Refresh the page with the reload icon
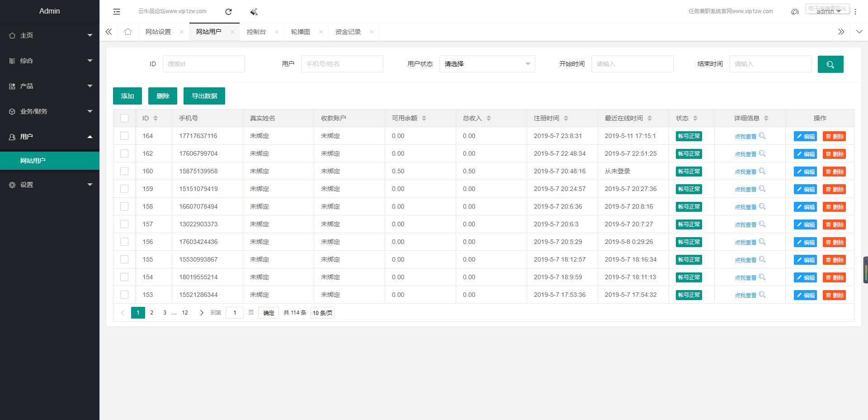The image size is (868, 420). [x=228, y=12]
